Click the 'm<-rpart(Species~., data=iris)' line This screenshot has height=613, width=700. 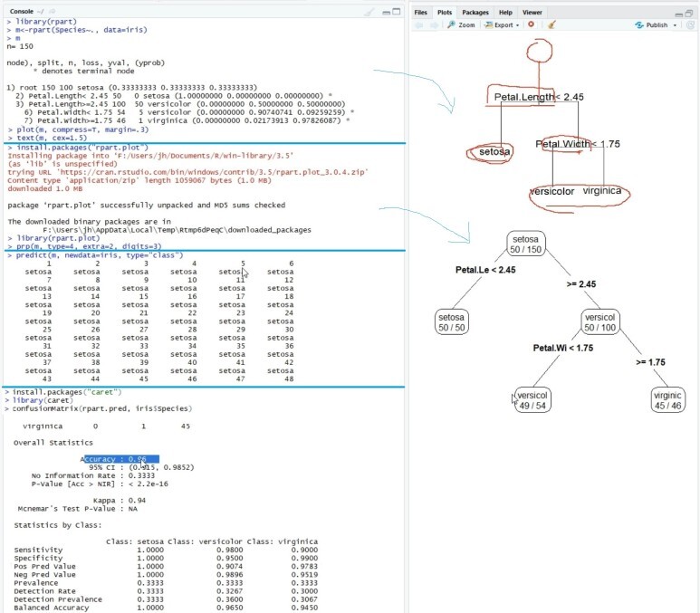[x=77, y=30]
